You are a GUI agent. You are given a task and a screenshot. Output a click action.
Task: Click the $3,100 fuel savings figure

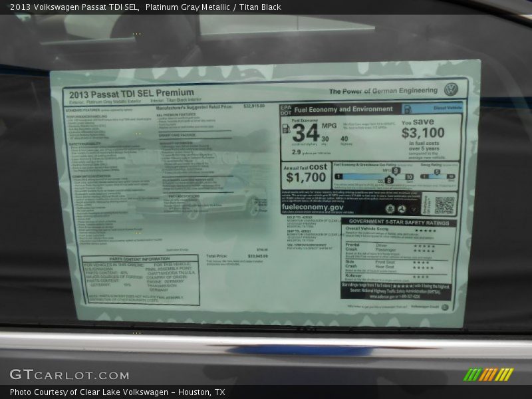(x=423, y=132)
